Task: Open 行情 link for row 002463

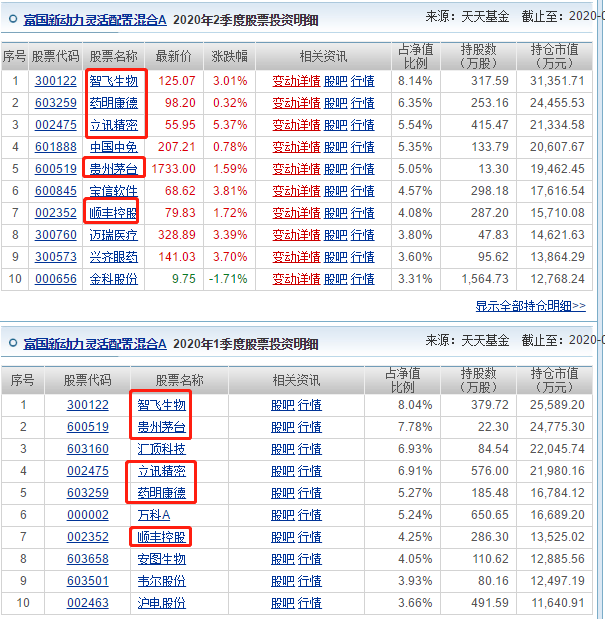Action: [310, 603]
